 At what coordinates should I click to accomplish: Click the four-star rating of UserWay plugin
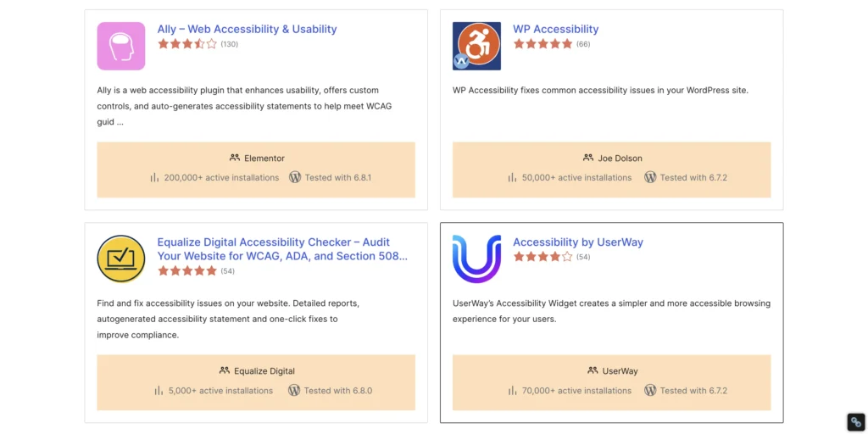click(543, 257)
